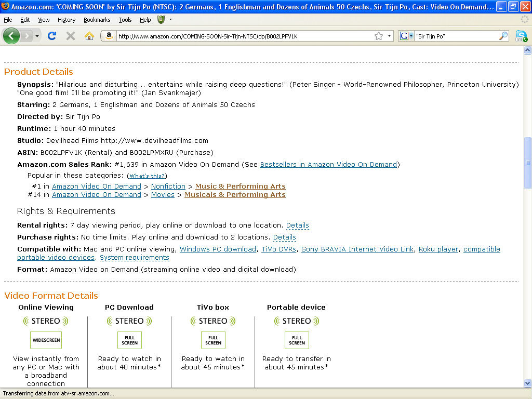
Task: Click the Skype toolbar icon
Action: [x=521, y=36]
